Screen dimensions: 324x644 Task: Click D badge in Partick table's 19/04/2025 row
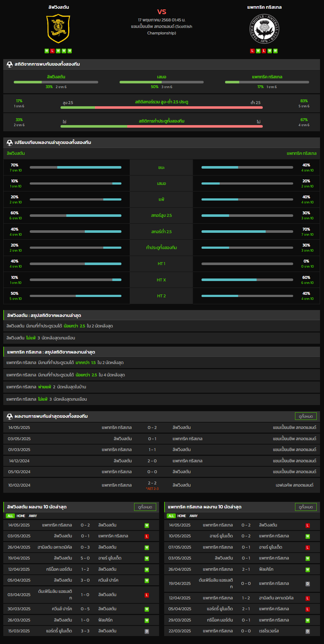[308, 584]
